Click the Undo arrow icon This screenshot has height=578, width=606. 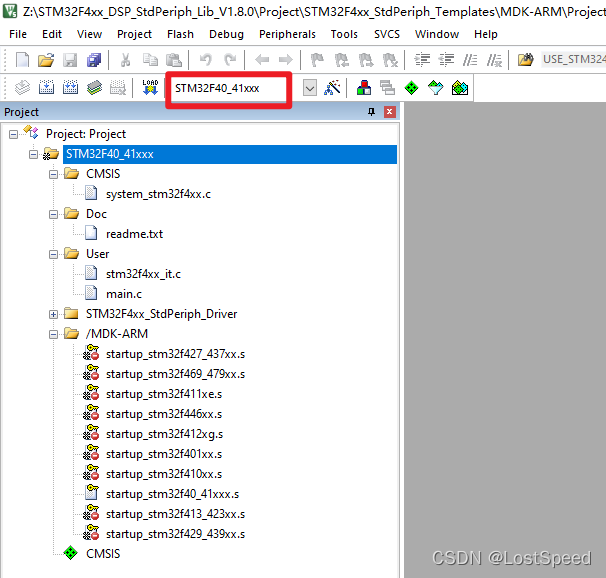pyautogui.click(x=206, y=60)
